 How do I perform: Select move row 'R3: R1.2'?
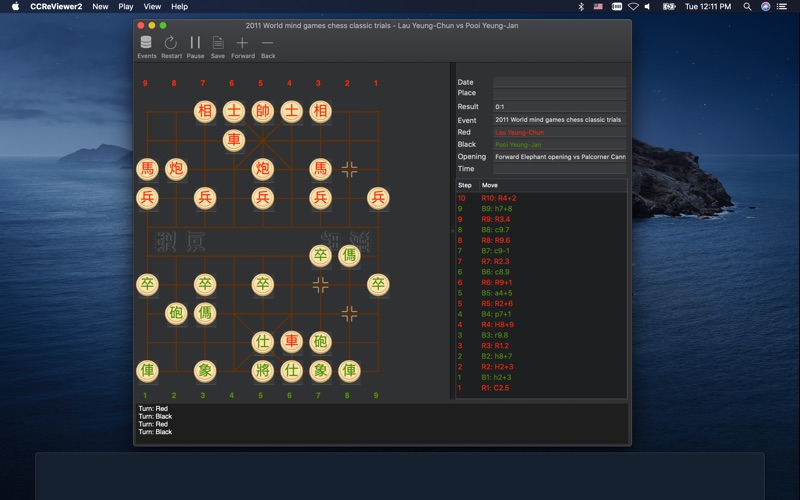(541, 345)
